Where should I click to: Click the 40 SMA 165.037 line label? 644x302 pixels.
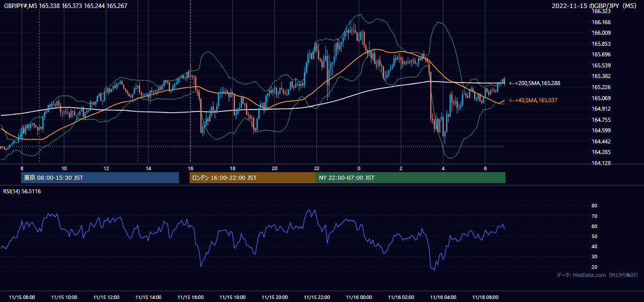[533, 101]
